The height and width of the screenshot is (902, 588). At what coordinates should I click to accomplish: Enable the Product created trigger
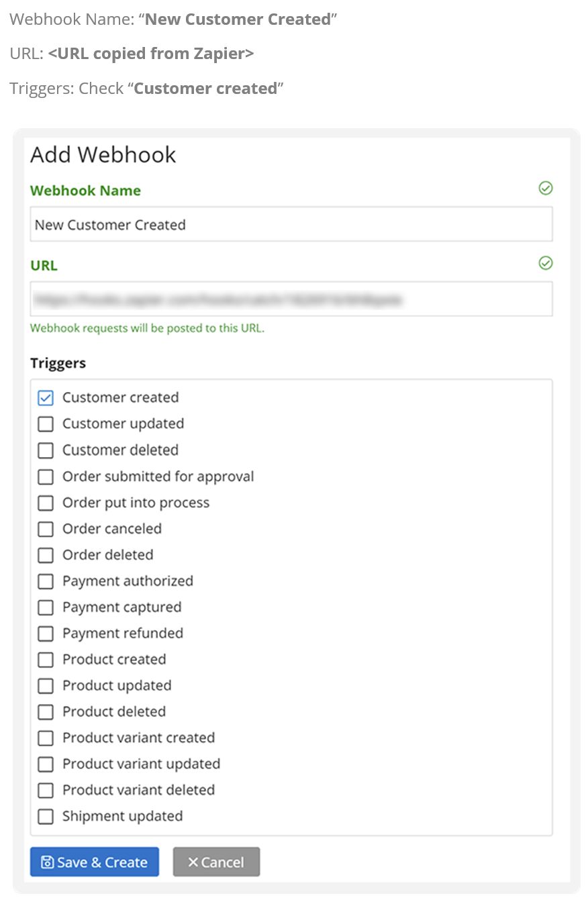pyautogui.click(x=46, y=660)
